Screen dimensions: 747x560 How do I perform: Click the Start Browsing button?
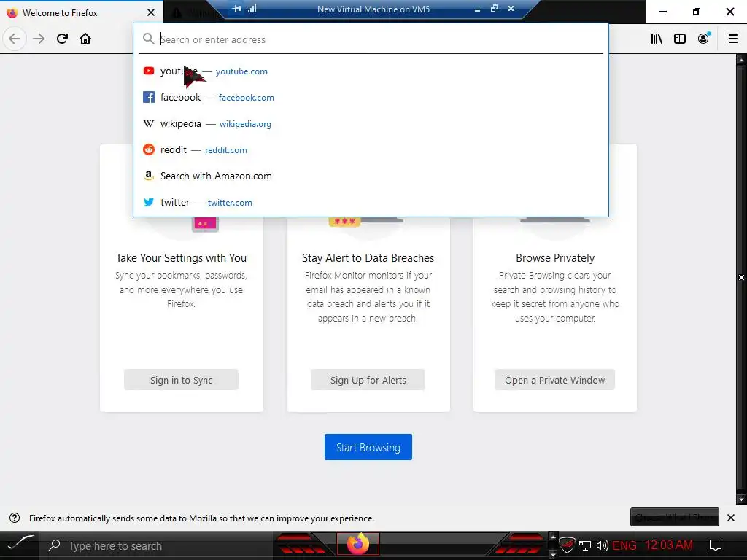coord(368,447)
